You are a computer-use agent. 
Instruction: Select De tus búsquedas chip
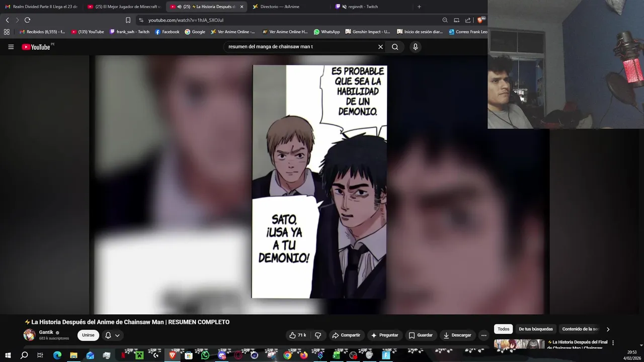click(536, 329)
